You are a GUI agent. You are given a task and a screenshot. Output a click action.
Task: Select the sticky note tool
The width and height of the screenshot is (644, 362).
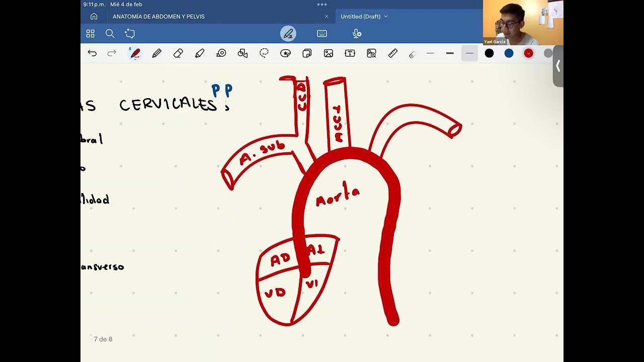307,53
